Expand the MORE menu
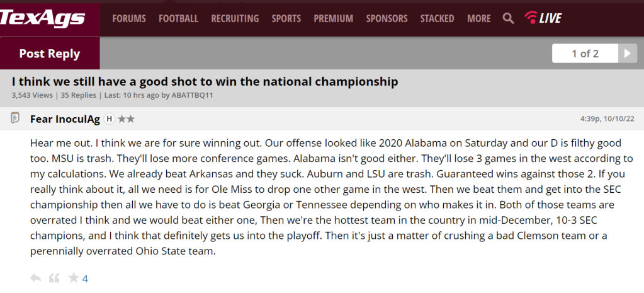 point(478,18)
